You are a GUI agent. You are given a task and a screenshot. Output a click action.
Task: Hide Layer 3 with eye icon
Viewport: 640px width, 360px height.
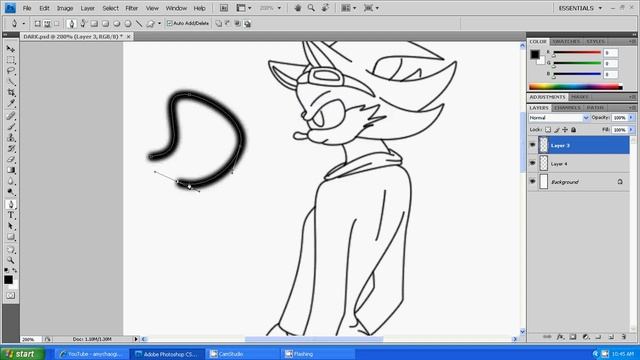(x=532, y=145)
